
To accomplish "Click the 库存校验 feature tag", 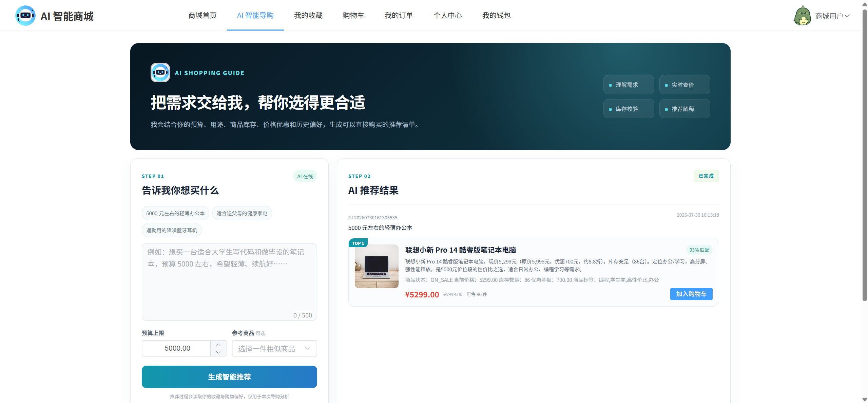I will [x=629, y=109].
